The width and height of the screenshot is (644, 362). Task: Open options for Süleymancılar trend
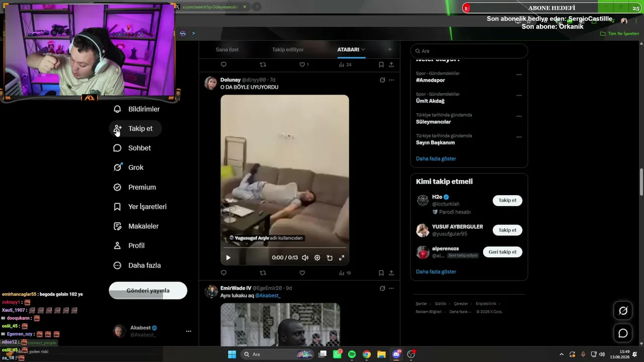pyautogui.click(x=519, y=116)
